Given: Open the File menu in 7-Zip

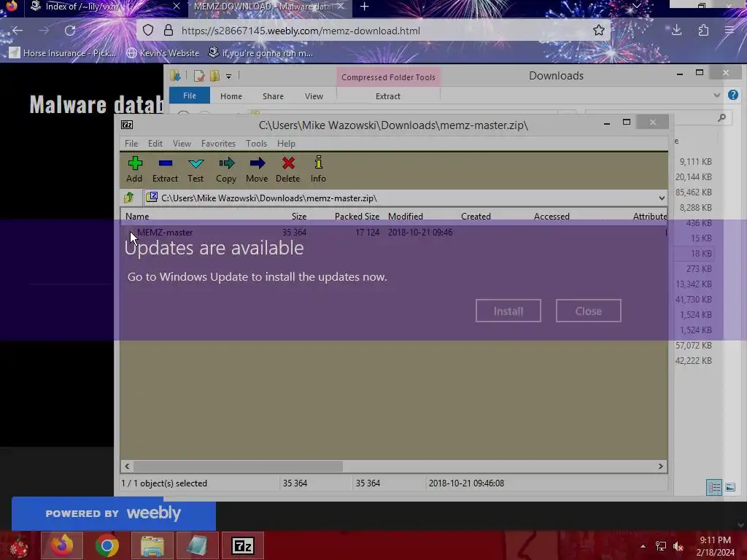Looking at the screenshot, I should coord(131,144).
